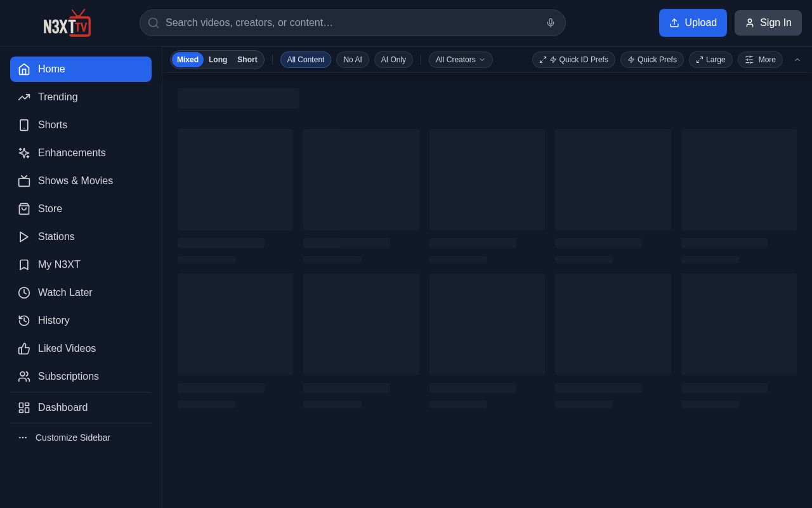Click the Trending arrow icon
812x508 pixels.
coord(24,97)
